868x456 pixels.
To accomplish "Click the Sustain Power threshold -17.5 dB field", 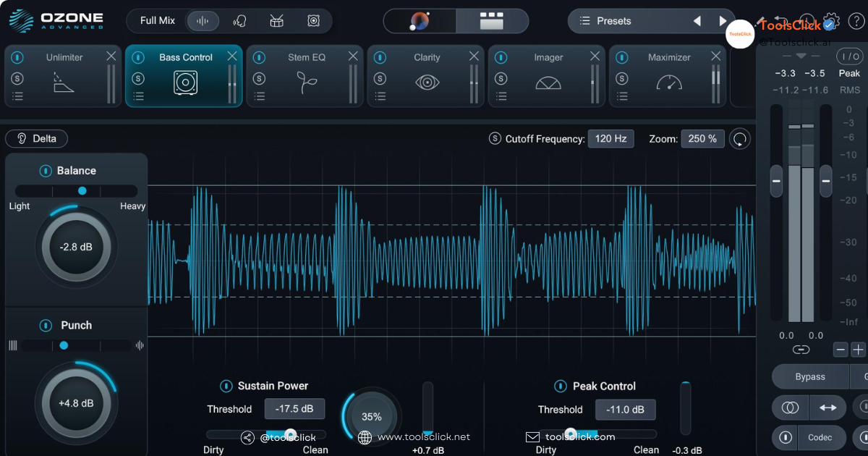I will point(294,409).
